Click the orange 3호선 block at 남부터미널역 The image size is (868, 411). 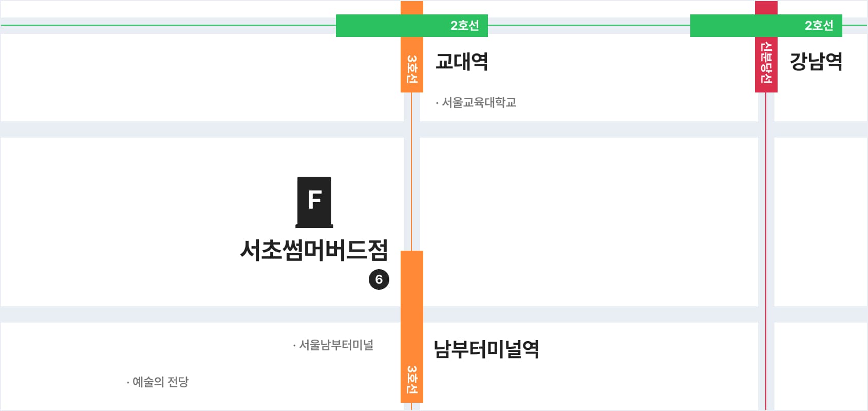tap(411, 308)
